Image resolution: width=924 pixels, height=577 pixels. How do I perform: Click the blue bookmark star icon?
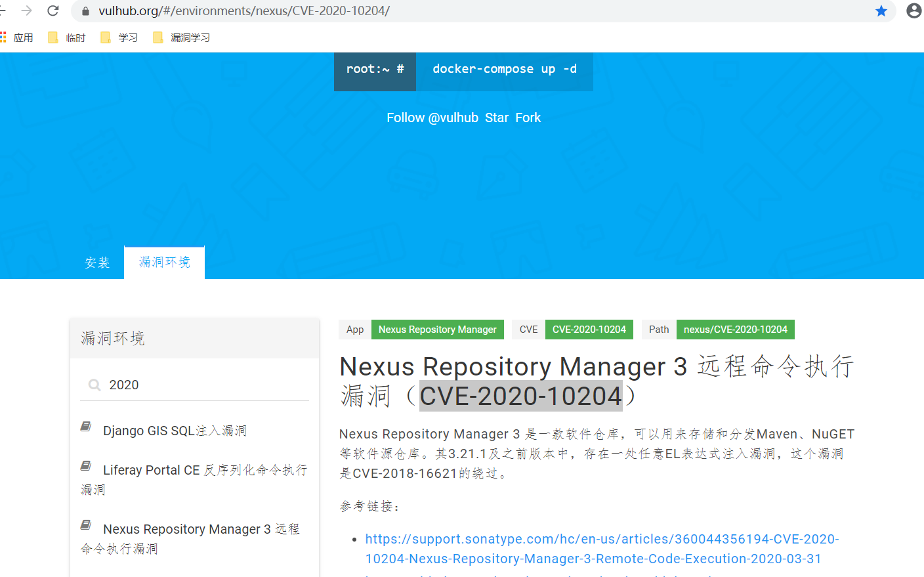[x=881, y=11]
